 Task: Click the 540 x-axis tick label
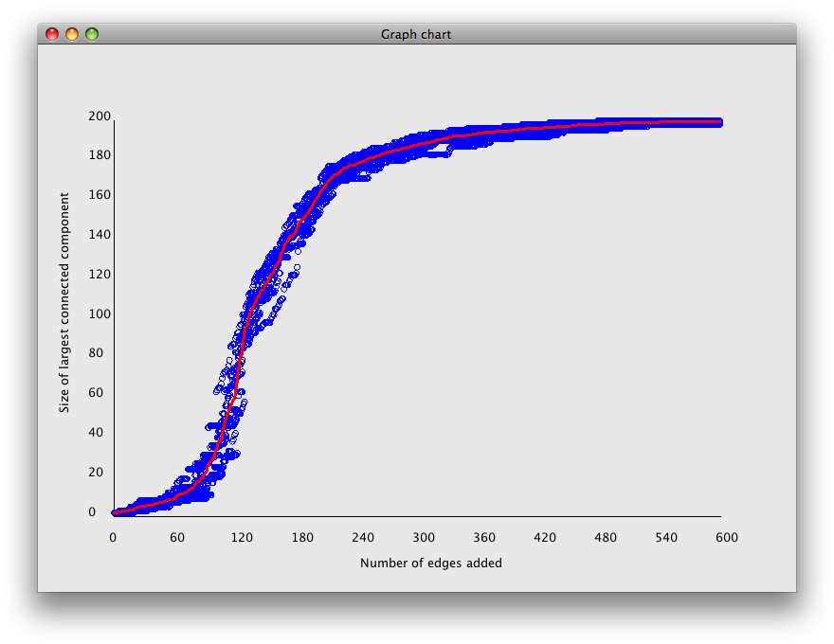(x=666, y=538)
